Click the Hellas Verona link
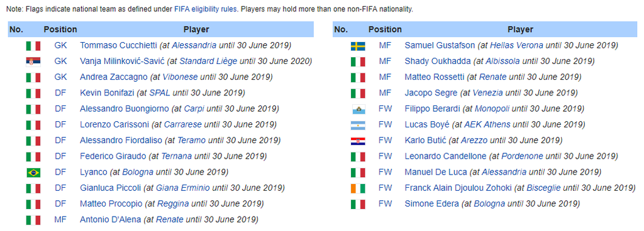The image size is (644, 231). pyautogui.click(x=516, y=45)
